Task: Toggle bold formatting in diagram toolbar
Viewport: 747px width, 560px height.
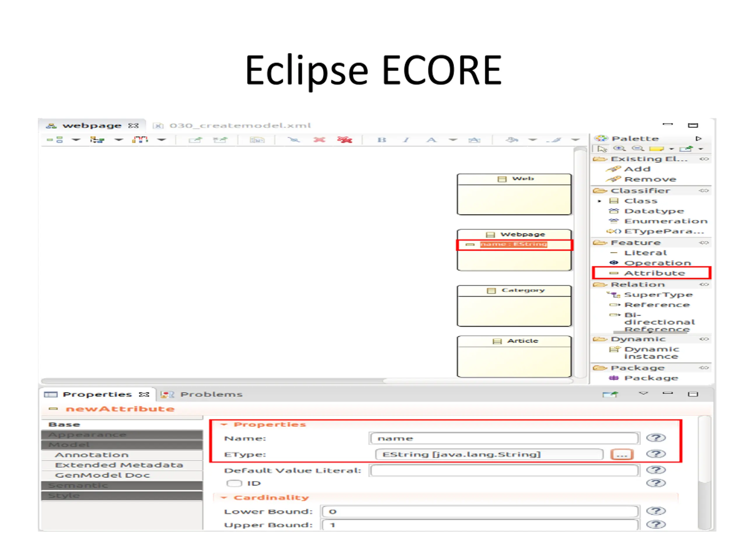Action: [382, 140]
